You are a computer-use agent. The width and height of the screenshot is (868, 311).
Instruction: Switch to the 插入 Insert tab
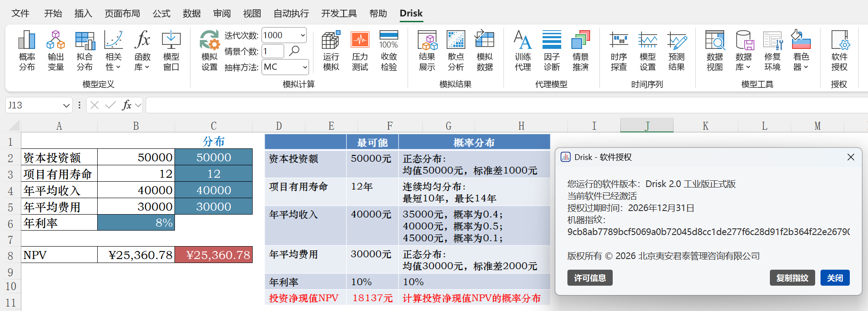83,13
